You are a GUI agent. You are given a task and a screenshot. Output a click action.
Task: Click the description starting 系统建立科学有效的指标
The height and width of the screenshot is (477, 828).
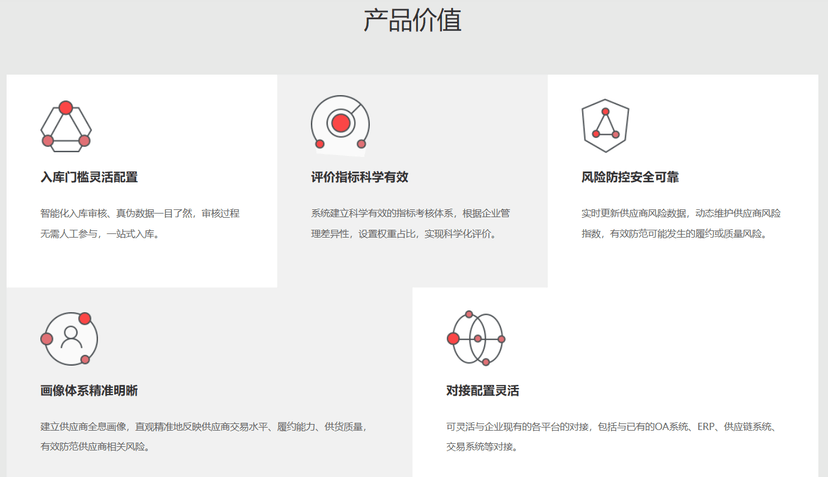click(410, 223)
